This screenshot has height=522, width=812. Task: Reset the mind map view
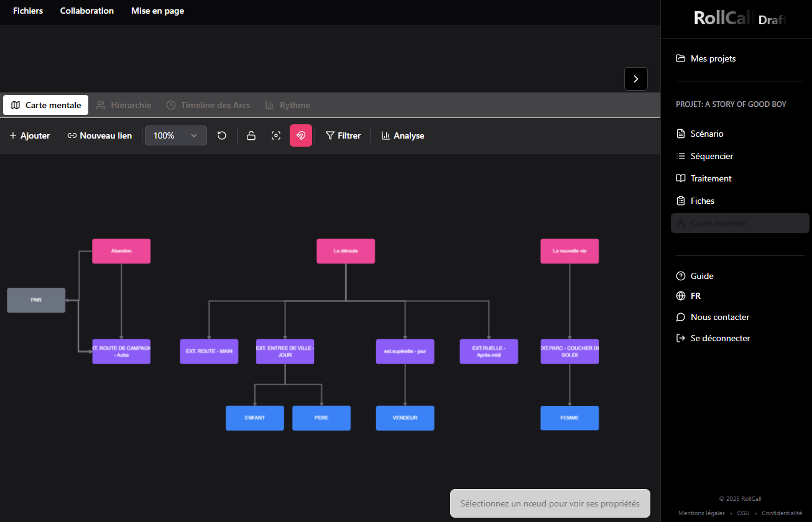(x=222, y=135)
